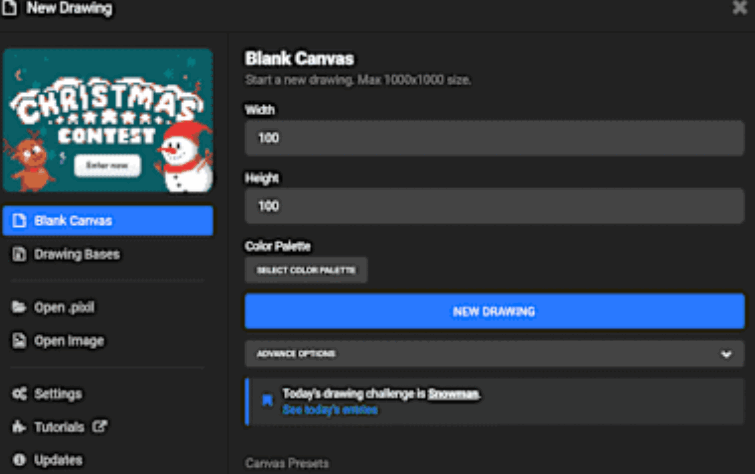Click the Open Image picture icon
755x474 pixels.
(19, 341)
